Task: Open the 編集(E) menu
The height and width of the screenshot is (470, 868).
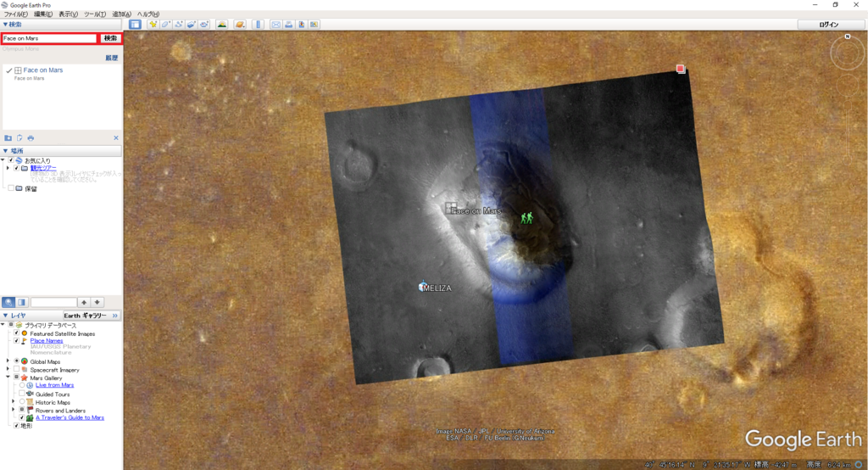Action: [x=43, y=14]
